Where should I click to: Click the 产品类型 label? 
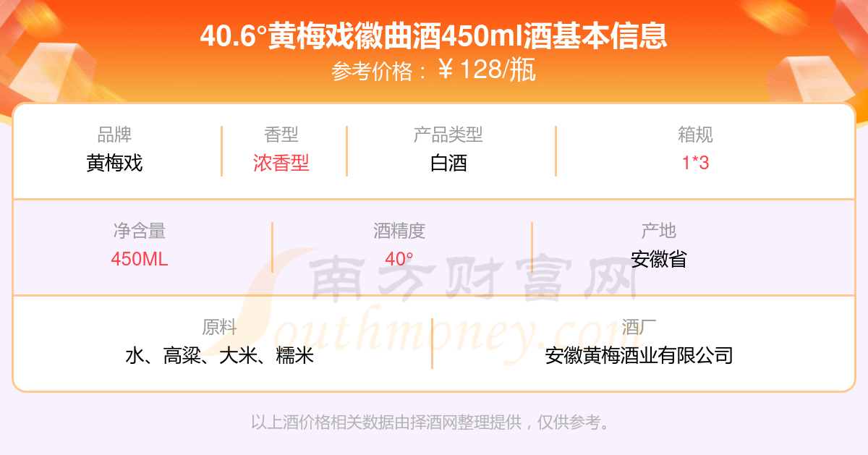(448, 135)
